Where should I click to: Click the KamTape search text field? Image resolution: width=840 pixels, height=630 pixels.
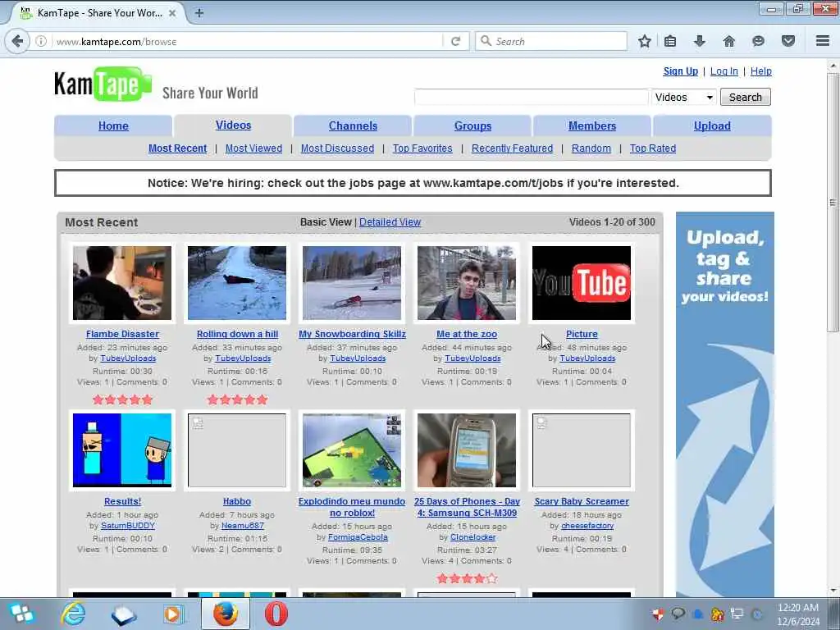[x=532, y=97]
